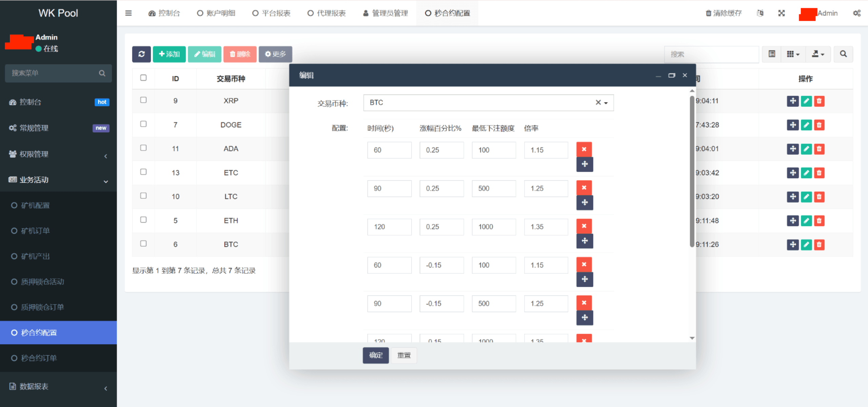Tick the select-all header checkbox

click(x=143, y=78)
